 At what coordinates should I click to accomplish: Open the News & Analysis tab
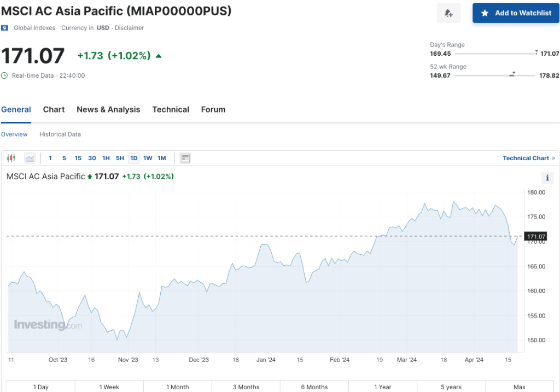tap(108, 109)
